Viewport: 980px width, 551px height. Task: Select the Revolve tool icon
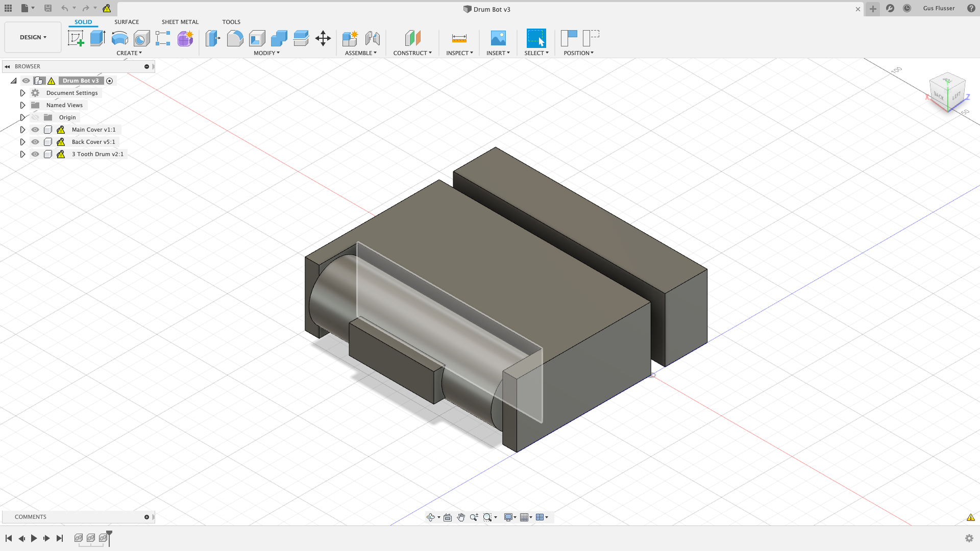tap(119, 38)
